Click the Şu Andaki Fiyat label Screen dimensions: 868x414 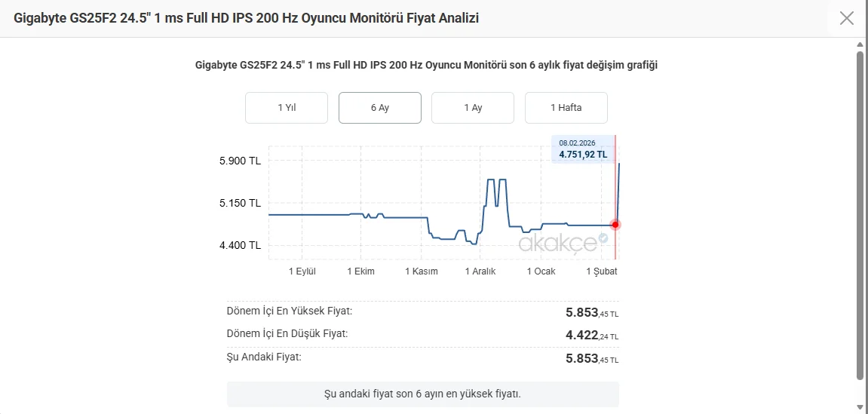(264, 357)
